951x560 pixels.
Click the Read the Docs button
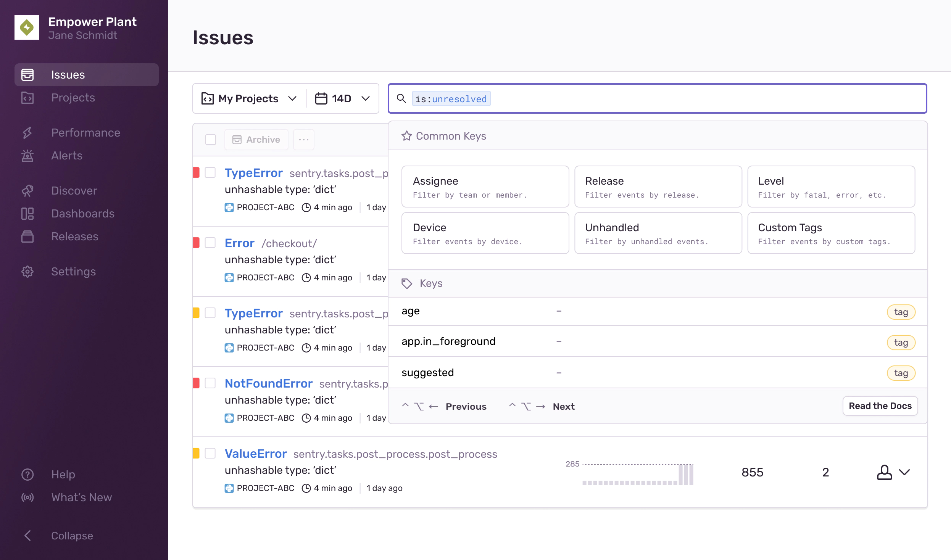tap(880, 406)
